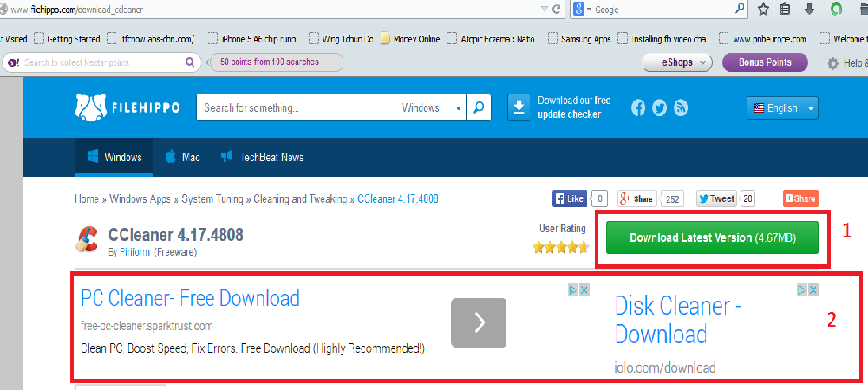Open the FileHippo RSS feed icon

click(x=681, y=107)
